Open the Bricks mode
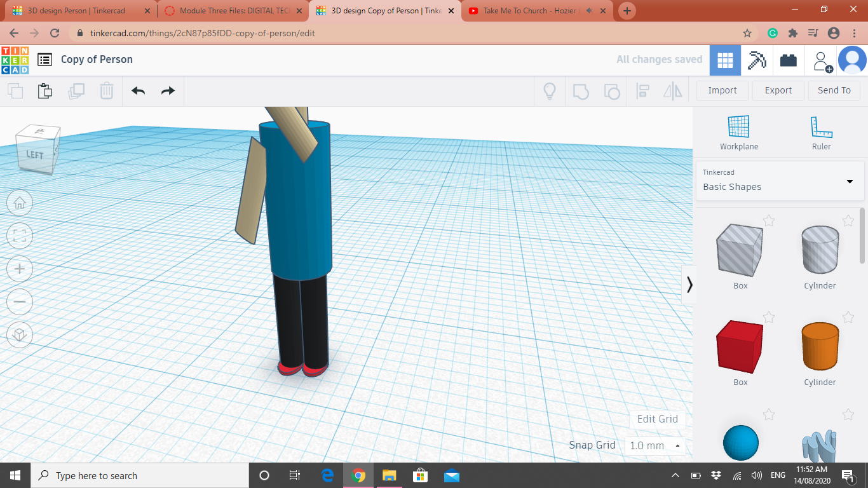Screen dimensions: 868x488 pos(789,60)
